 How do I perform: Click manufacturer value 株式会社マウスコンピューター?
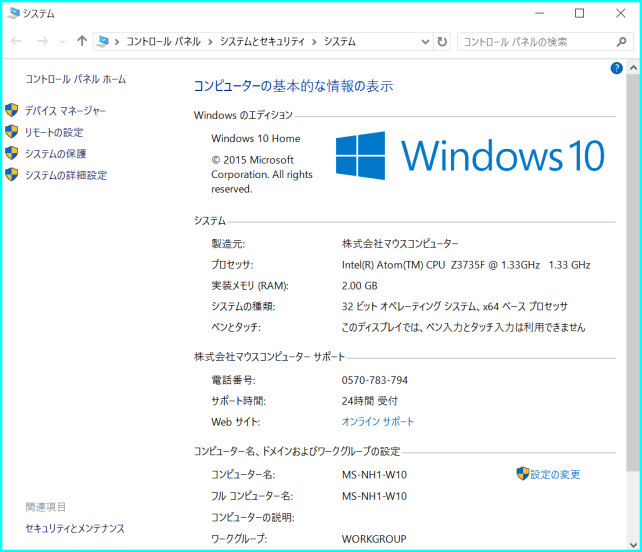pos(400,244)
